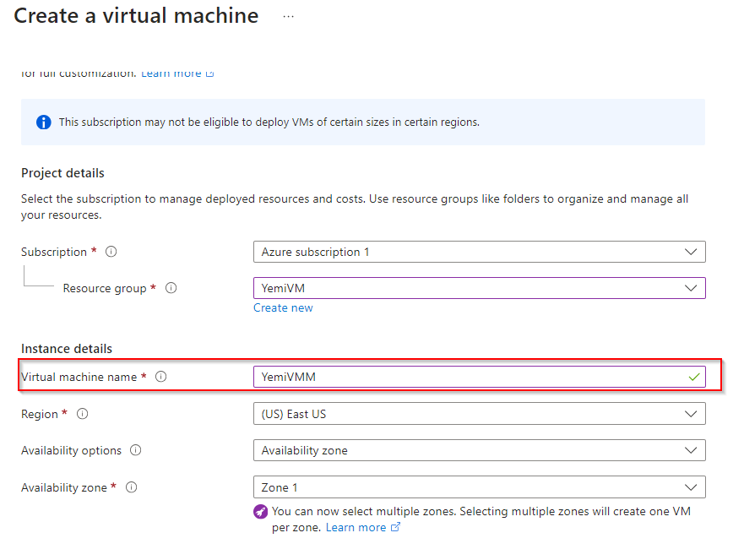Click the info icon next to Region
Screen dimensions: 744x560
click(x=82, y=414)
